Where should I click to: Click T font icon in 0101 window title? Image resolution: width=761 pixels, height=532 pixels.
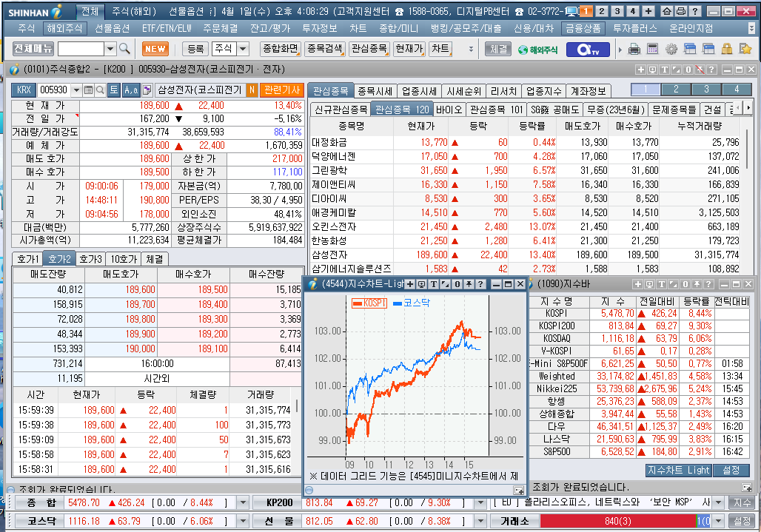click(x=665, y=70)
